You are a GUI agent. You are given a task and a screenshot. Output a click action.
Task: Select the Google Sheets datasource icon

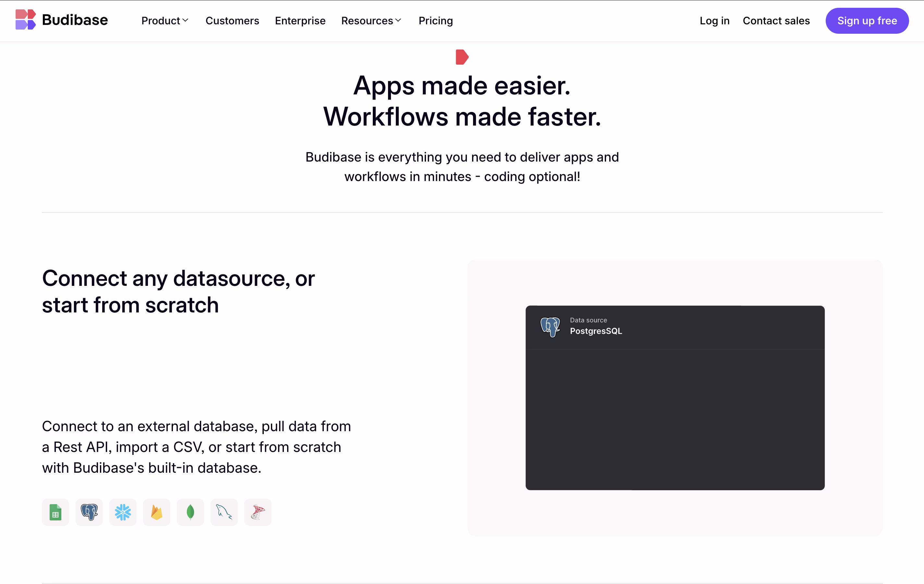click(55, 512)
